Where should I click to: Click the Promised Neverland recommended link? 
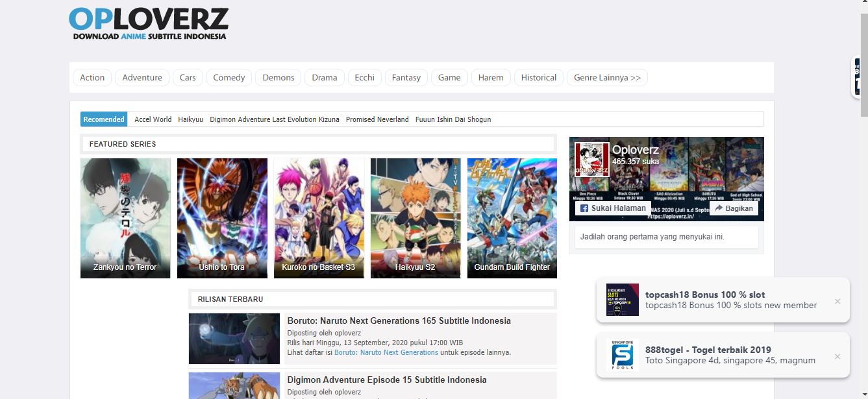click(377, 119)
